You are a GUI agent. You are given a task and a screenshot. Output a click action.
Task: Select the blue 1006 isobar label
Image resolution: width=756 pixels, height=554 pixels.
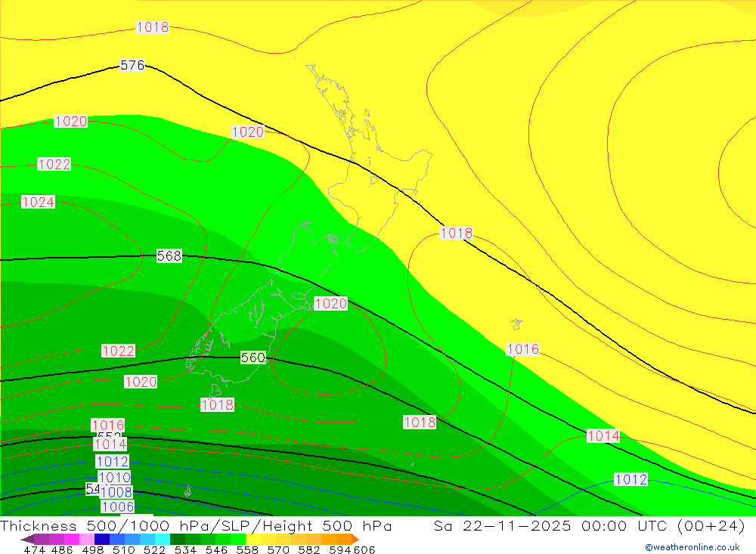click(x=118, y=506)
